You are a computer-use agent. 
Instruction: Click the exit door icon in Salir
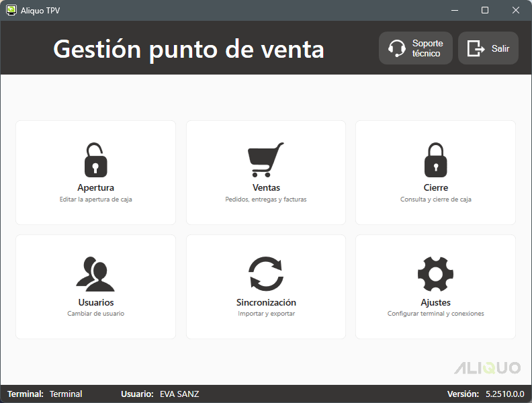[x=476, y=48]
